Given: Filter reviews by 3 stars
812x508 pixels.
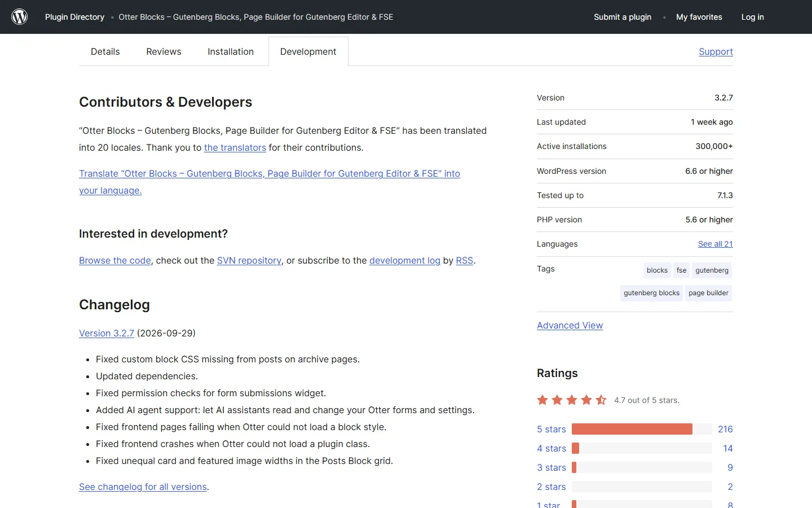Looking at the screenshot, I should (551, 467).
